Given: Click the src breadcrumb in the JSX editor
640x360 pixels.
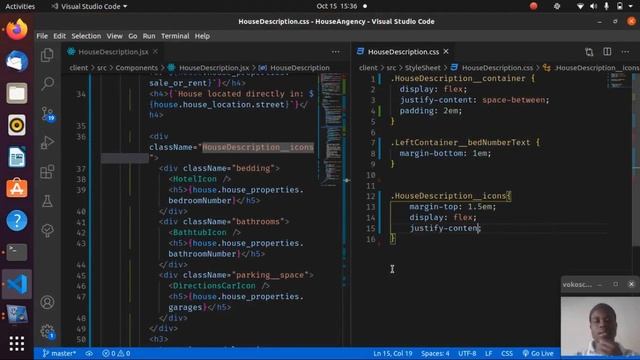Looking at the screenshot, I should point(102,68).
